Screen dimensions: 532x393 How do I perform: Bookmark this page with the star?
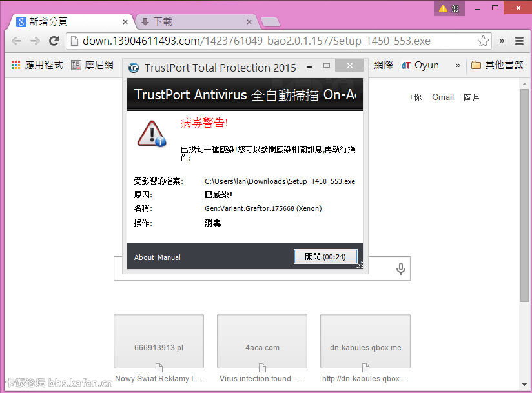point(483,41)
